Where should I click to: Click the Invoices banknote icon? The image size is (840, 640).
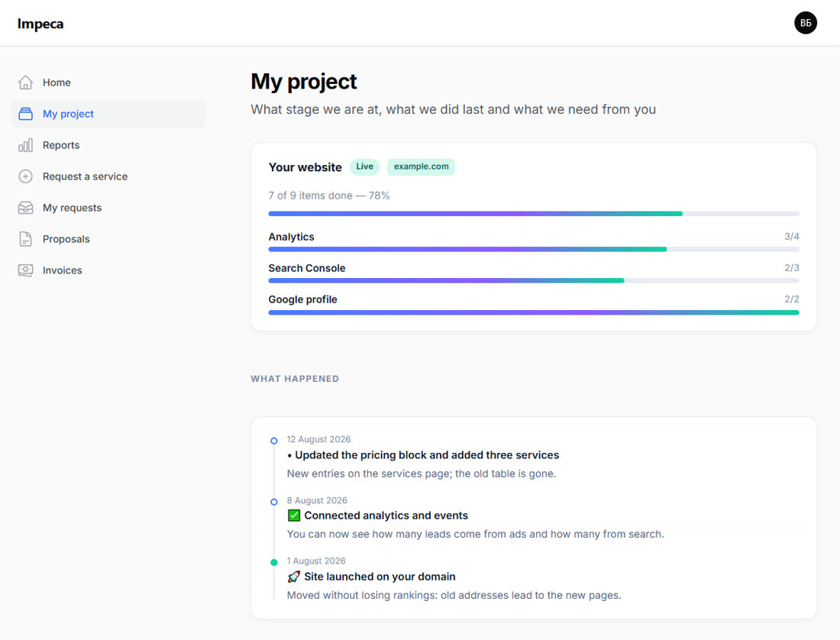25,270
